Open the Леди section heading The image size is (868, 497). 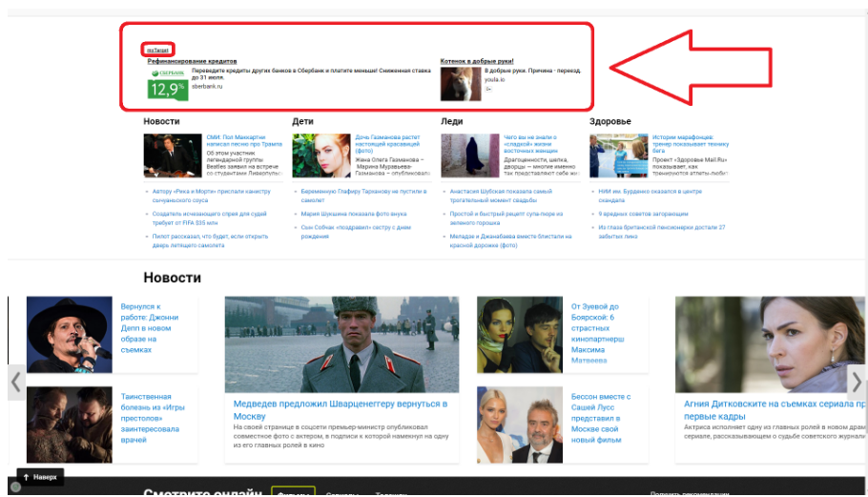(452, 121)
